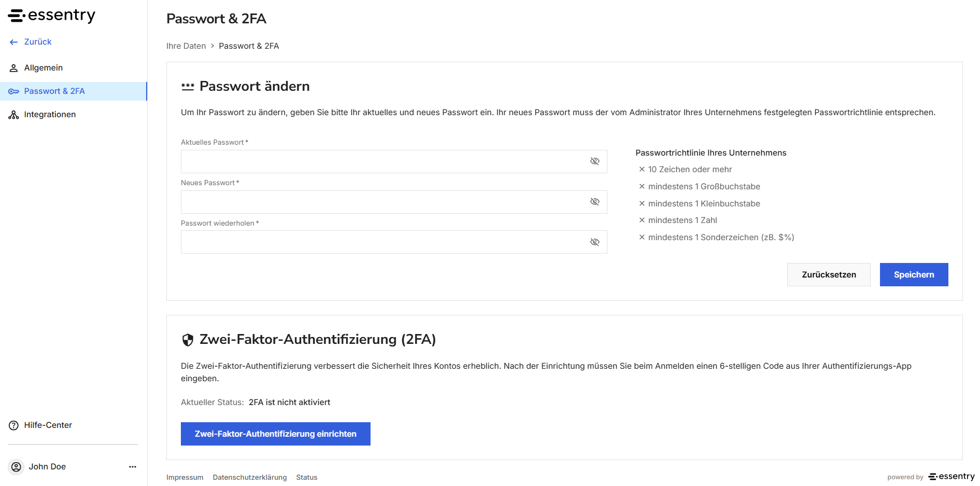Click the Integrationen nodes icon
This screenshot has height=486, width=980.
14,115
